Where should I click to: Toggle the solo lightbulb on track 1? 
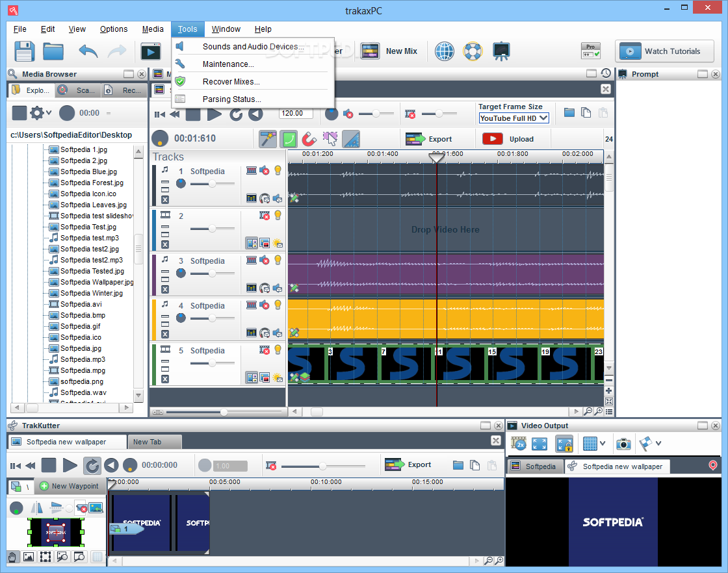(x=278, y=171)
